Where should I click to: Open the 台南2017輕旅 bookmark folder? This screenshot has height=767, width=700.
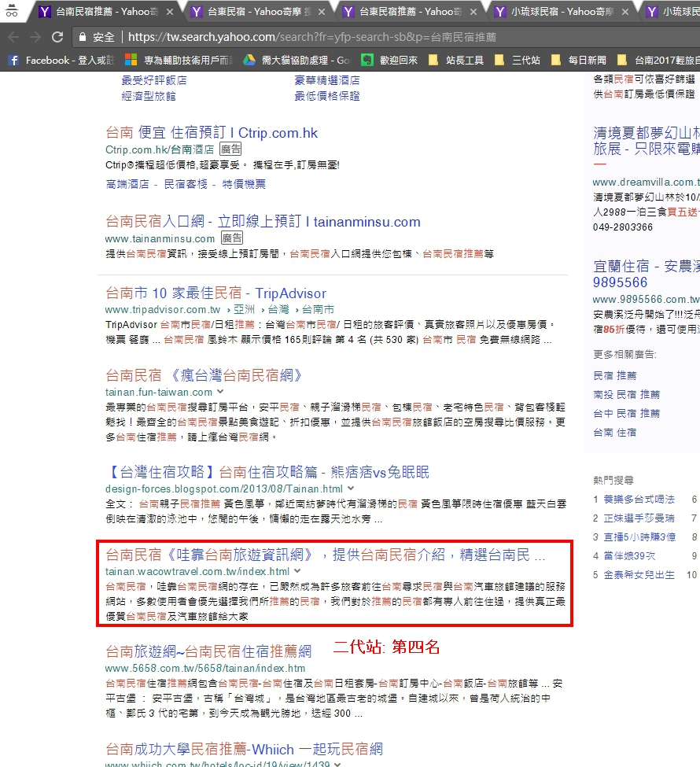click(658, 60)
